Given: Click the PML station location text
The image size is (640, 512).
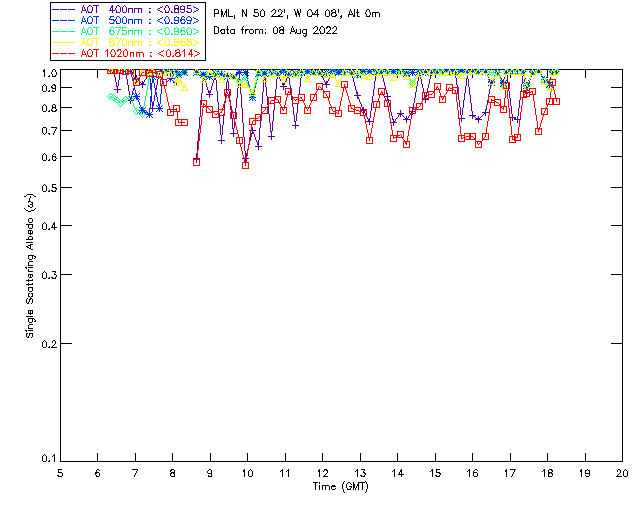Looking at the screenshot, I should [x=297, y=13].
